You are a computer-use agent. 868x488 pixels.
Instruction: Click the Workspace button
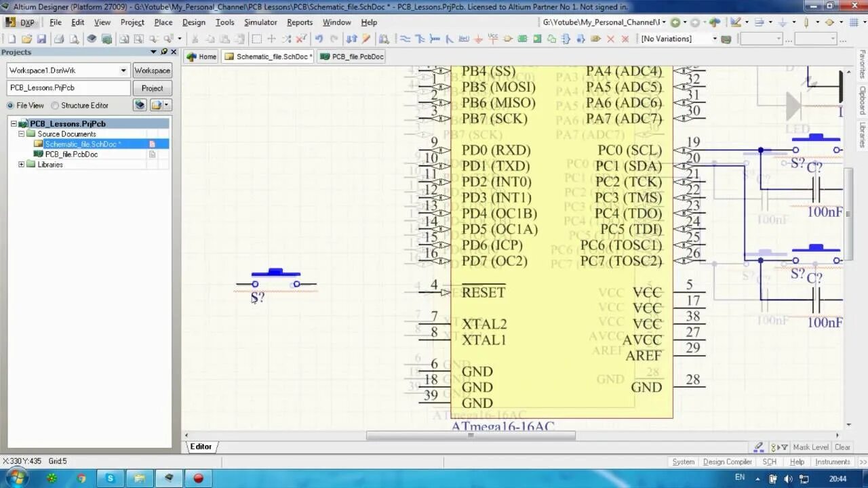tap(152, 70)
